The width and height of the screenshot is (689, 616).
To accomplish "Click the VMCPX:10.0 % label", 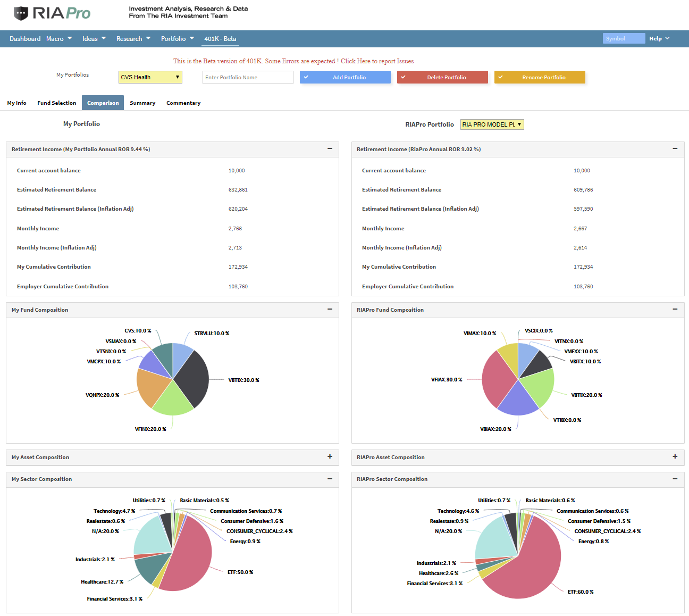I will 104,362.
